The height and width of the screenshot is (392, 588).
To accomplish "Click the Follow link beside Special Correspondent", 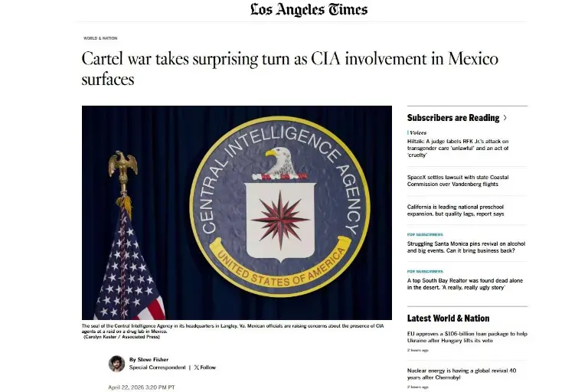I will coord(208,367).
